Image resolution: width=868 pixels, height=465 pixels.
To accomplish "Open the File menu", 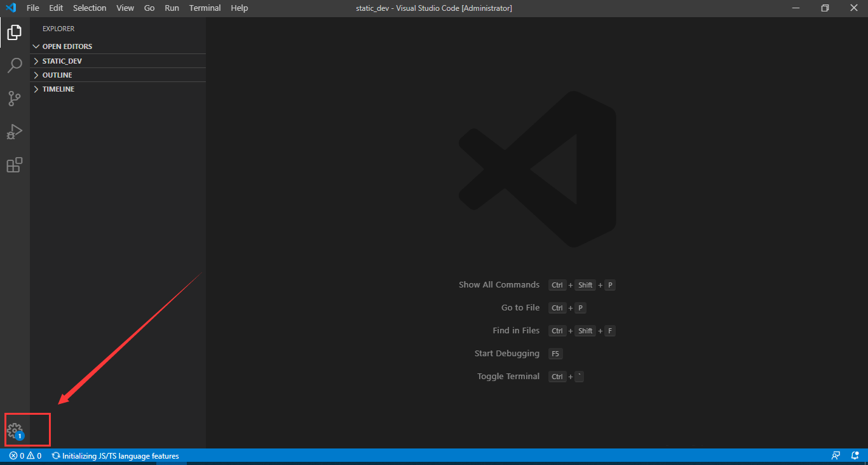I will (x=33, y=8).
